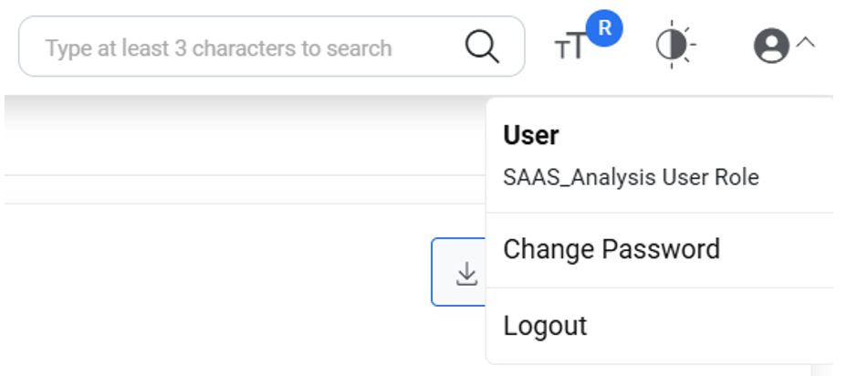Close the account dropdown via the up chevron
Image resolution: width=868 pixels, height=376 pixels.
[x=805, y=43]
